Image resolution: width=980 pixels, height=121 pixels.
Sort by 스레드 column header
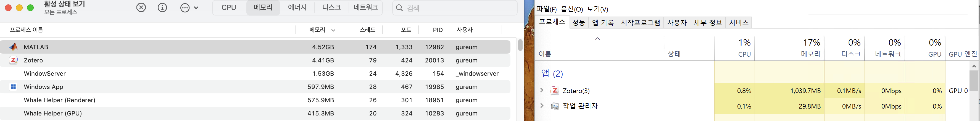(x=367, y=30)
